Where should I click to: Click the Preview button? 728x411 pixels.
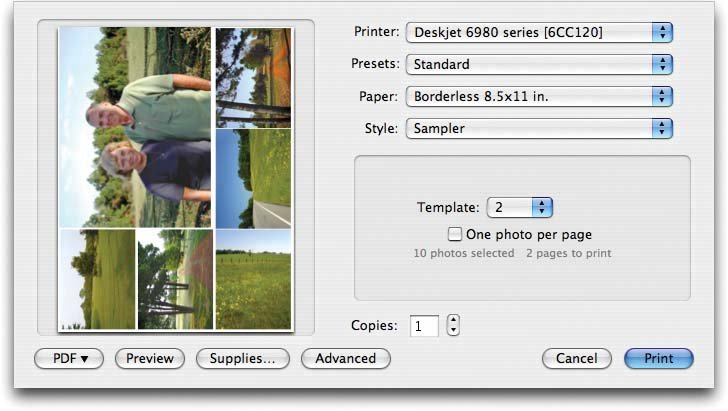(150, 358)
